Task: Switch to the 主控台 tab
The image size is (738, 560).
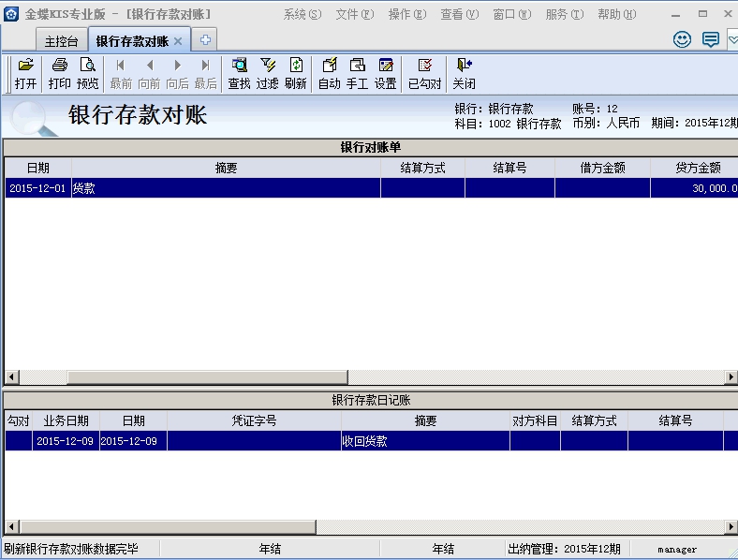Action: pyautogui.click(x=62, y=41)
